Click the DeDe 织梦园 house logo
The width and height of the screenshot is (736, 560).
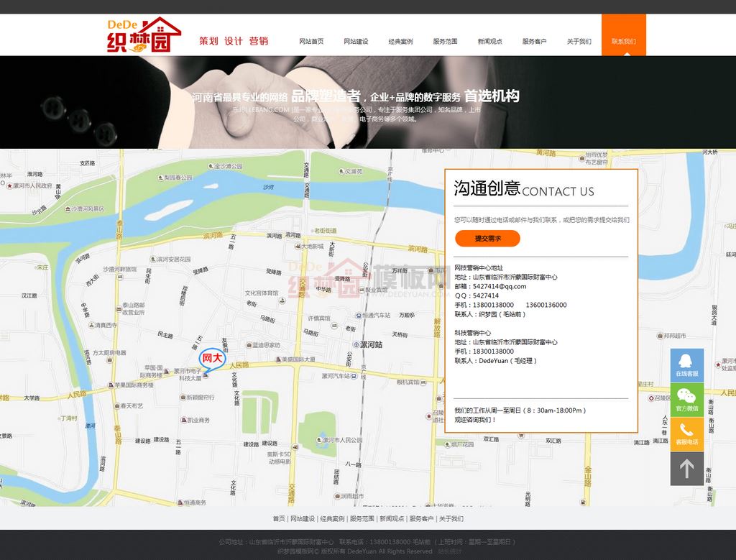144,35
